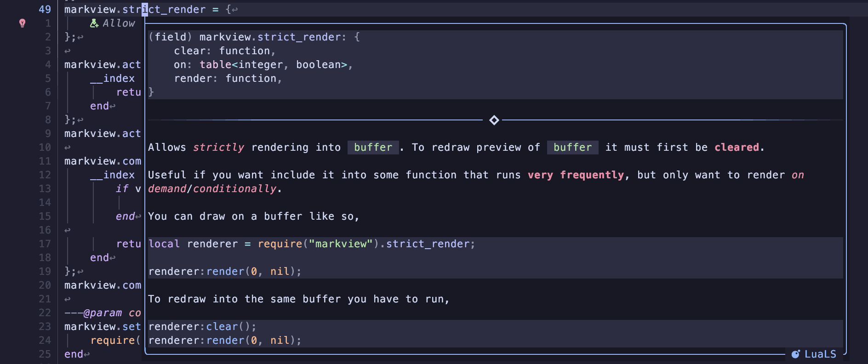Click the second inline 'buffer' code tag

point(572,147)
